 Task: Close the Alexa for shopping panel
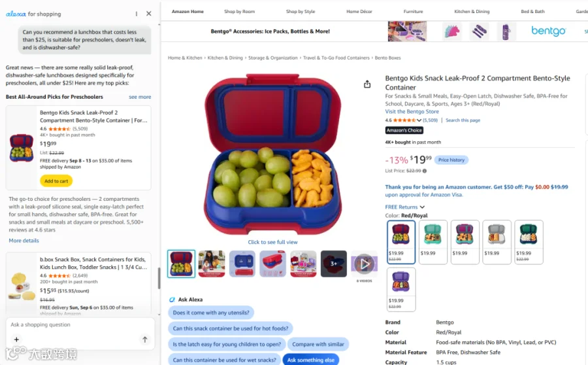coord(149,14)
